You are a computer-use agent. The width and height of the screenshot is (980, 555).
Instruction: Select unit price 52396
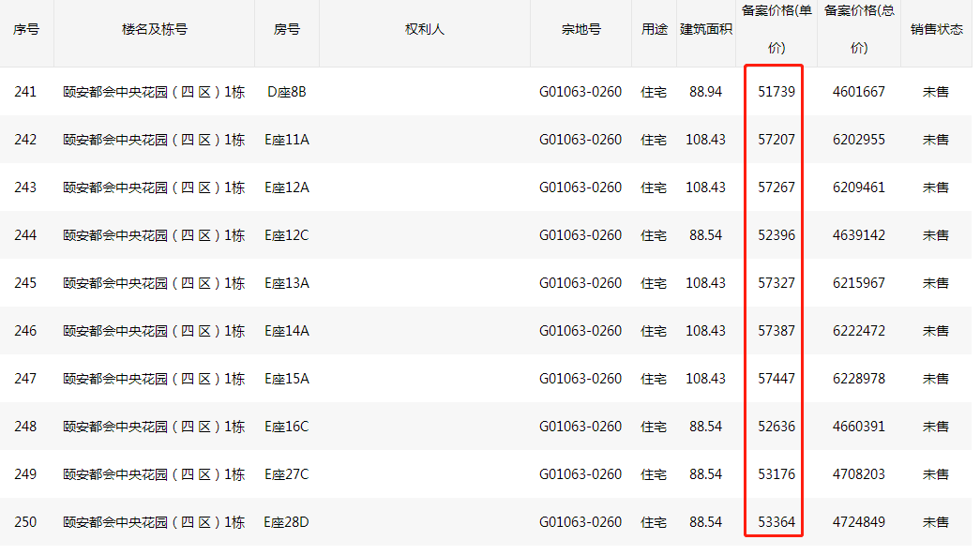[x=776, y=235]
